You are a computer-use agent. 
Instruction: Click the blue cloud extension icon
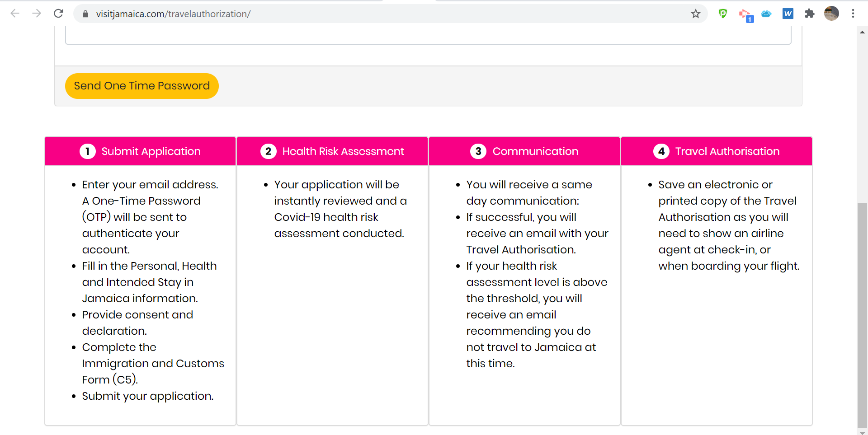coord(766,14)
